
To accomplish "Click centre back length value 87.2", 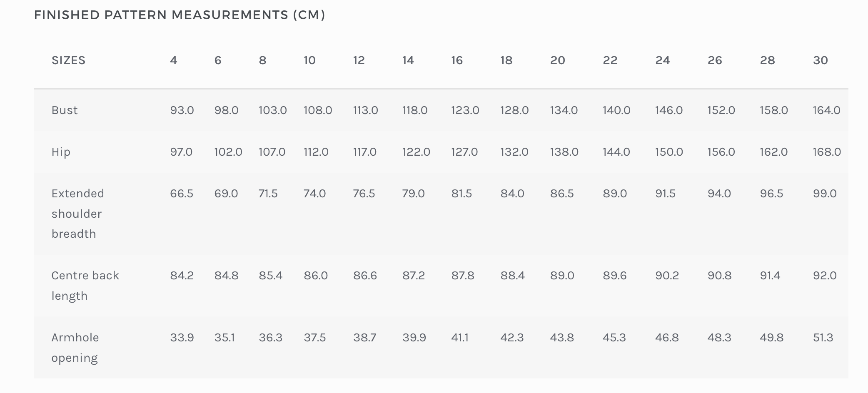I will click(414, 276).
